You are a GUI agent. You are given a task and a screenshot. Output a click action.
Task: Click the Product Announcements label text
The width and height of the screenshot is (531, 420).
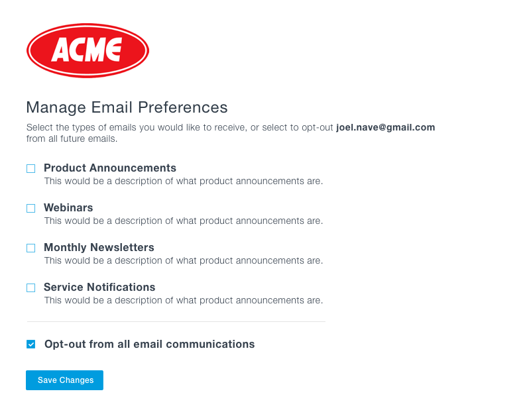coord(110,168)
